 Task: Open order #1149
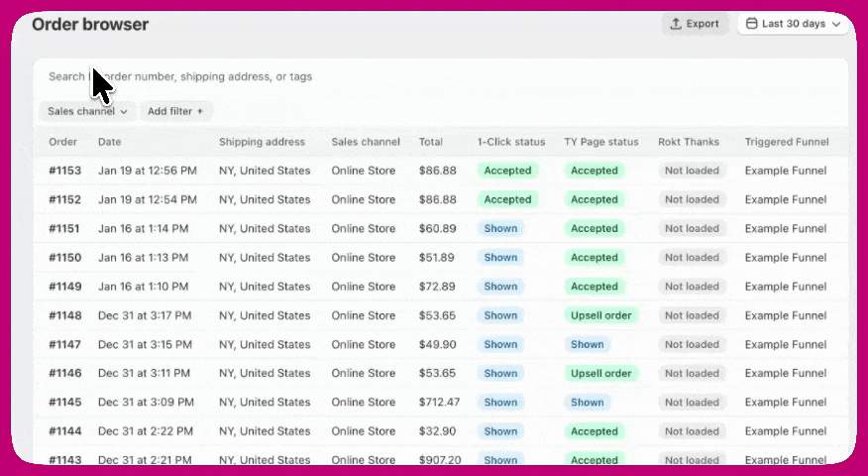click(x=64, y=287)
